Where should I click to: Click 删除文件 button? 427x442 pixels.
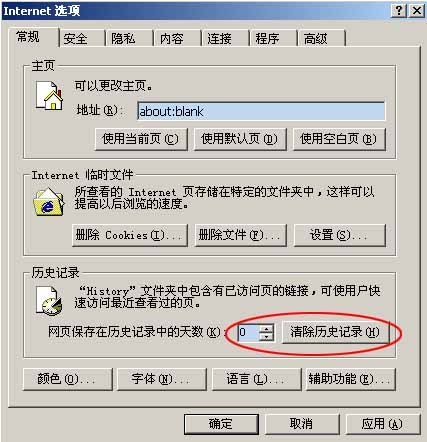(241, 235)
